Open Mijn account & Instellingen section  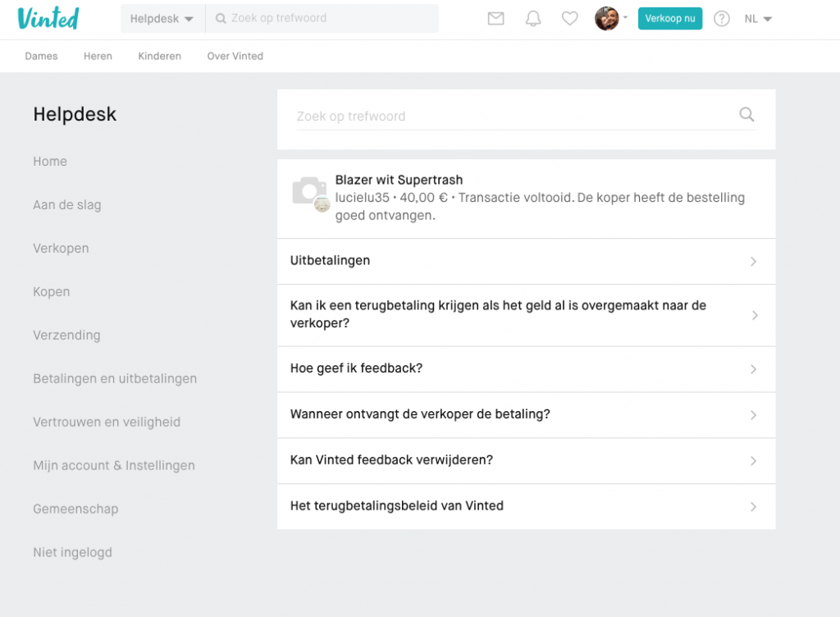[113, 465]
